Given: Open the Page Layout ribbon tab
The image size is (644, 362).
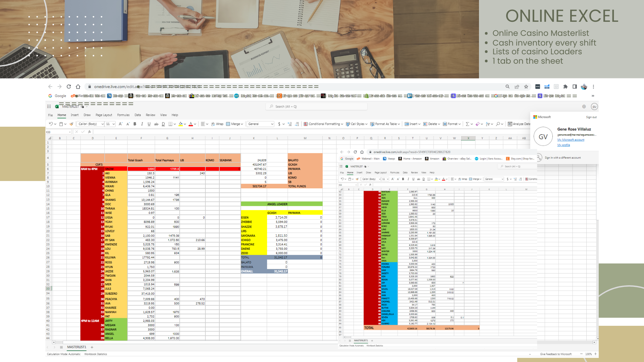Looking at the screenshot, I should pos(104,115).
